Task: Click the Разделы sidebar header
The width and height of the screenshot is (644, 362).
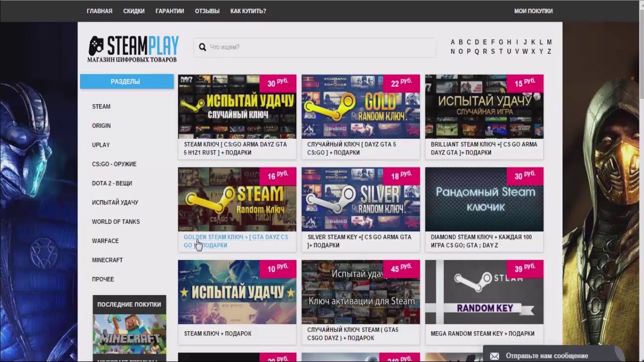Action: (127, 81)
